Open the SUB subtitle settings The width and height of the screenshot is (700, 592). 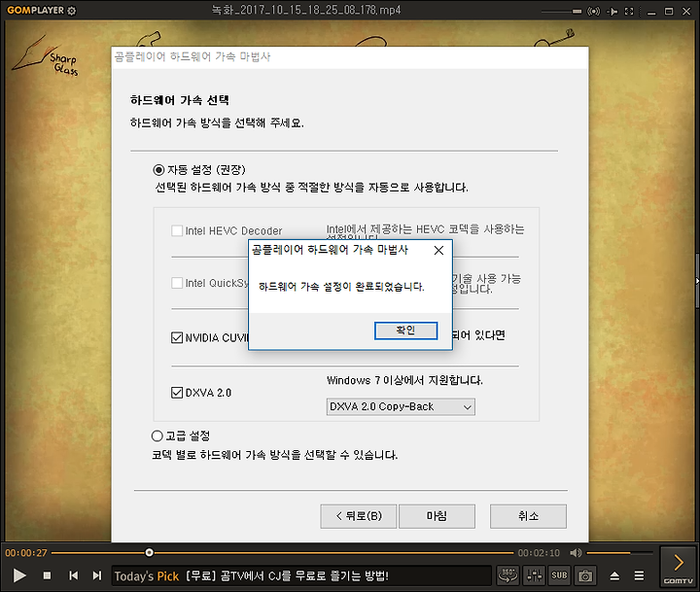click(559, 575)
